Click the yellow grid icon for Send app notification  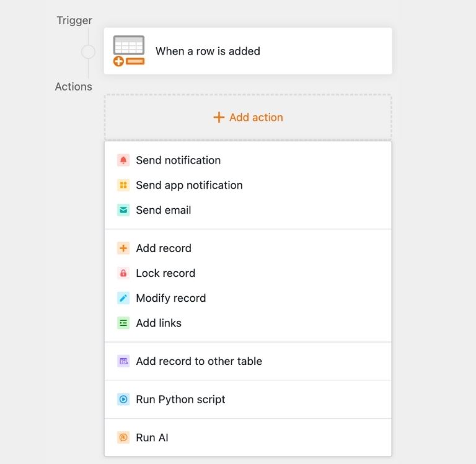pyautogui.click(x=123, y=185)
